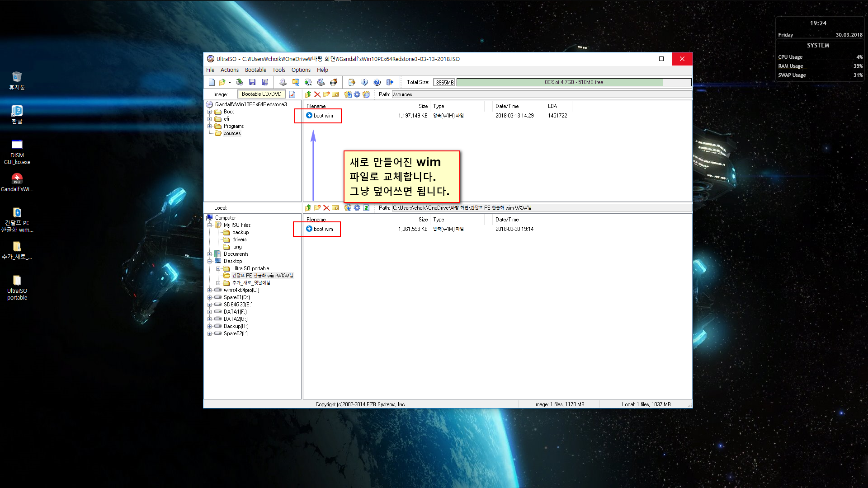Click the Recycle Bin (휴지통) desktop icon
868x488 pixels.
[x=17, y=81]
